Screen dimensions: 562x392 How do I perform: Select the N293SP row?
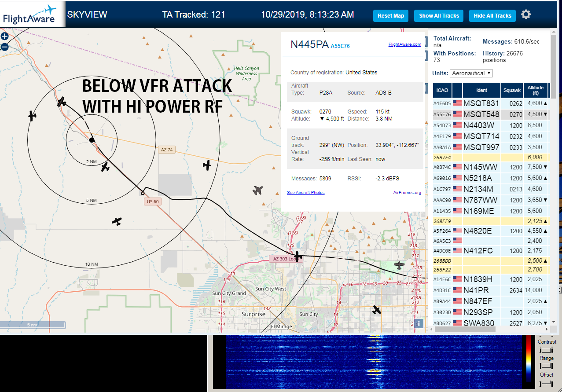click(491, 312)
